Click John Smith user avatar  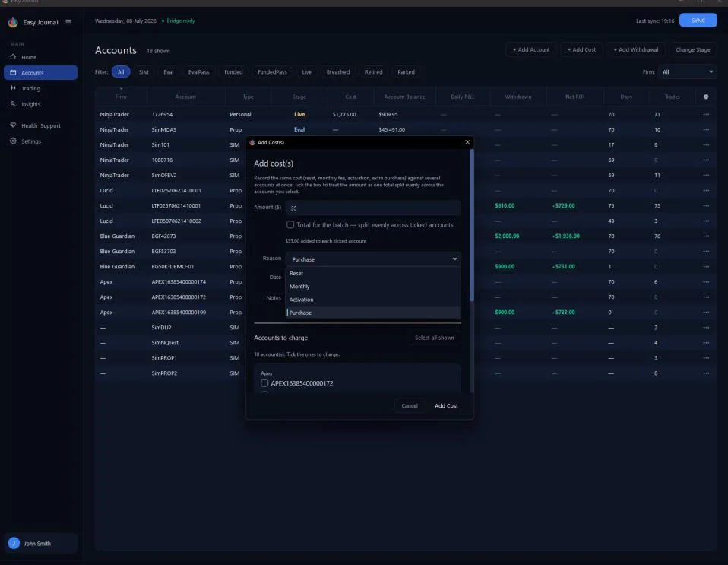point(14,543)
